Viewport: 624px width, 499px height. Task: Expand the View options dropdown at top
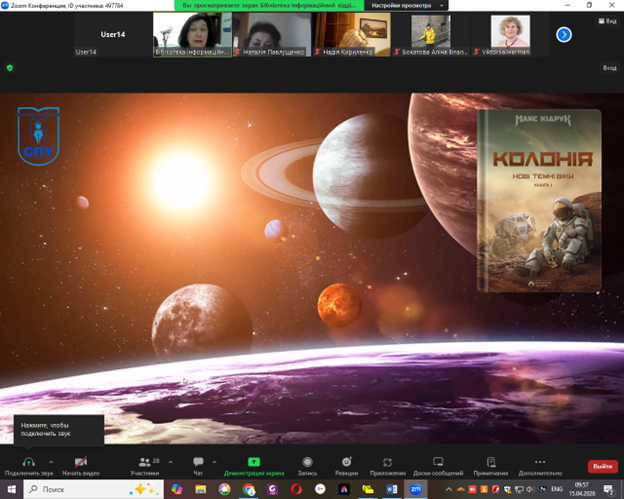(405, 5)
